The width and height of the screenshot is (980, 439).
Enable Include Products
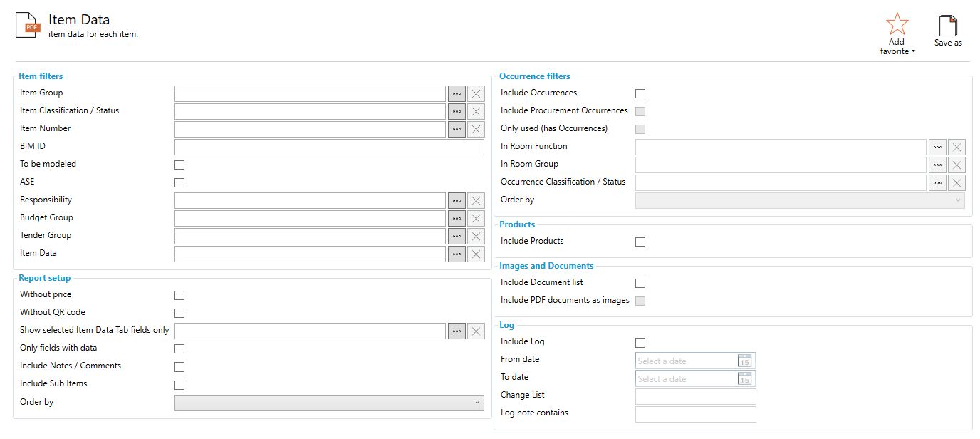tap(640, 242)
